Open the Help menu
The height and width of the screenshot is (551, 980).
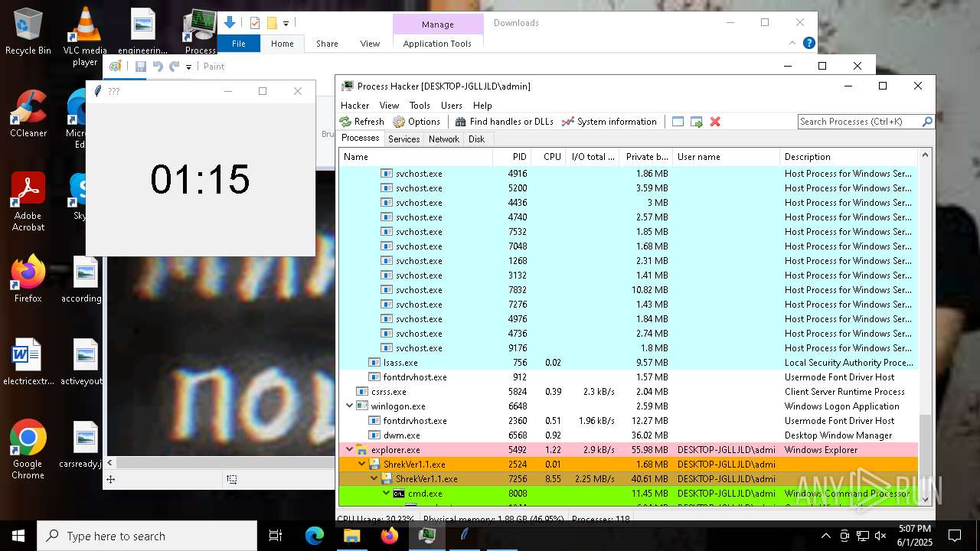point(482,106)
